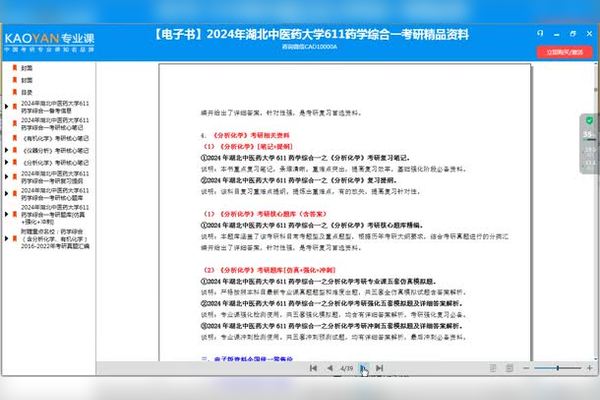Expand the 考研题库(仿真+强化+冲刺) node

tap(7, 214)
